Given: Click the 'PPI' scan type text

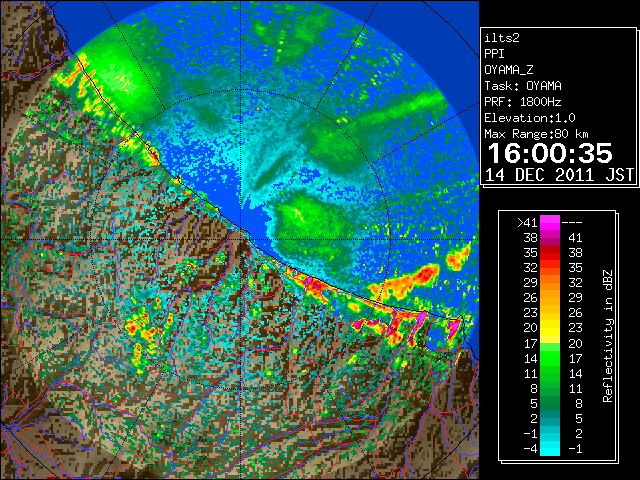Looking at the screenshot, I should click(494, 54).
